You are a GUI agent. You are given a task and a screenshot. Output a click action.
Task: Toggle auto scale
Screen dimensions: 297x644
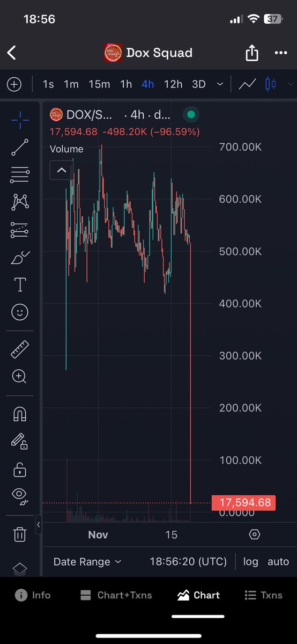(x=278, y=562)
